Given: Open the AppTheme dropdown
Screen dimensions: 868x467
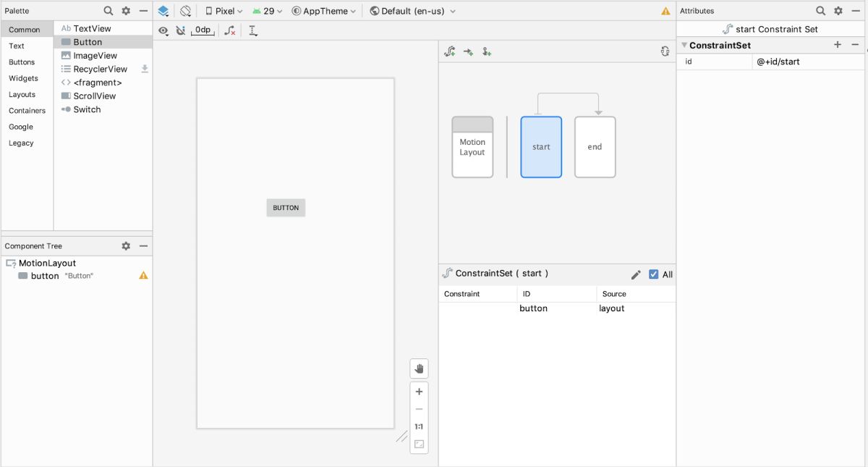Looking at the screenshot, I should pyautogui.click(x=324, y=11).
